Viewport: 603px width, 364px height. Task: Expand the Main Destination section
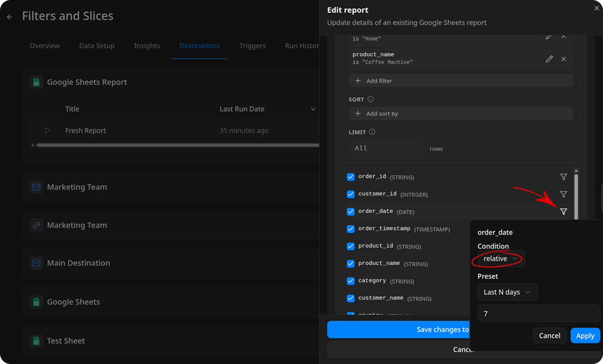(x=171, y=263)
